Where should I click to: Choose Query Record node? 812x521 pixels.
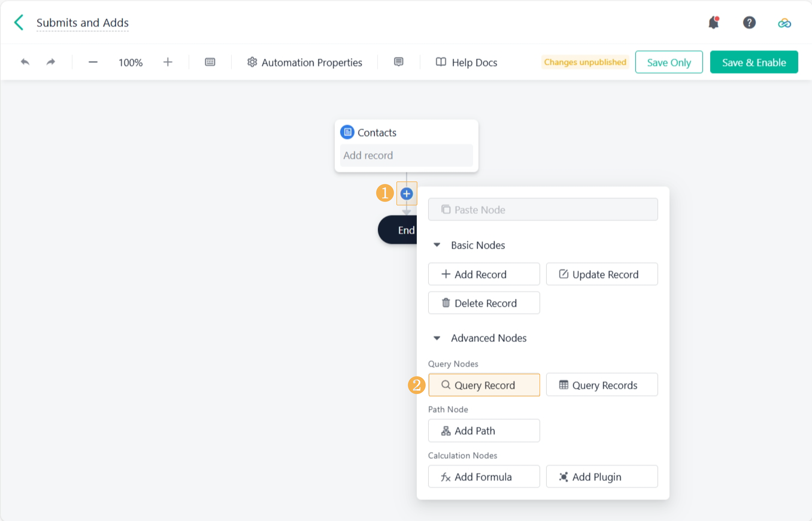(484, 385)
